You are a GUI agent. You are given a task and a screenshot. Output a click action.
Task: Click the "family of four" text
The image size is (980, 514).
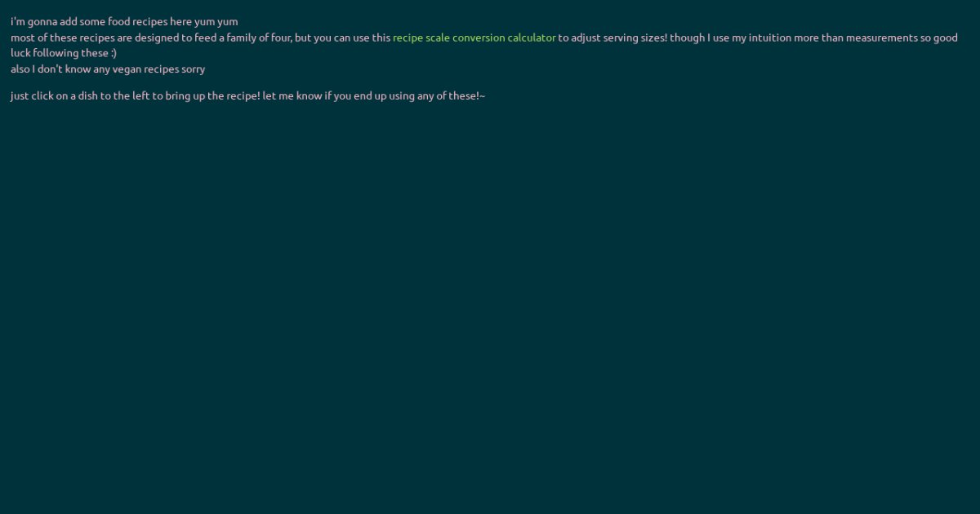click(255, 38)
